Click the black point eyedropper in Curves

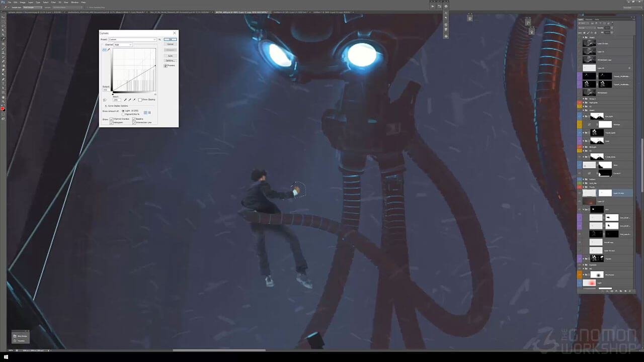[125, 100]
